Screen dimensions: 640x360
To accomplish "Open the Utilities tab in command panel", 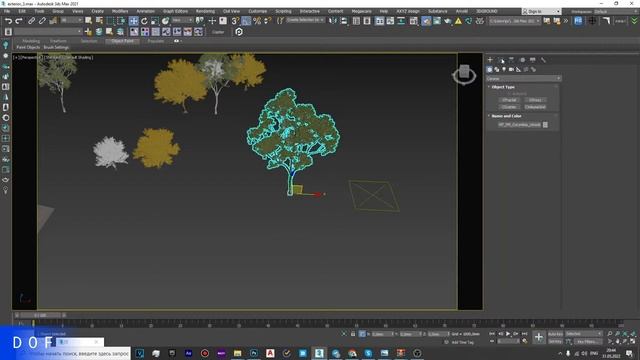I will (543, 60).
